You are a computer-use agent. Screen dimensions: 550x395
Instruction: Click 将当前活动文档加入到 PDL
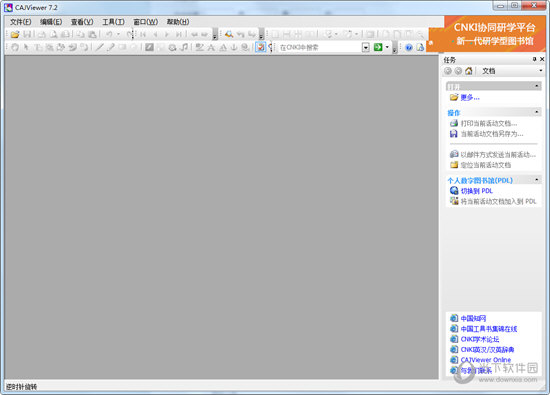point(498,201)
